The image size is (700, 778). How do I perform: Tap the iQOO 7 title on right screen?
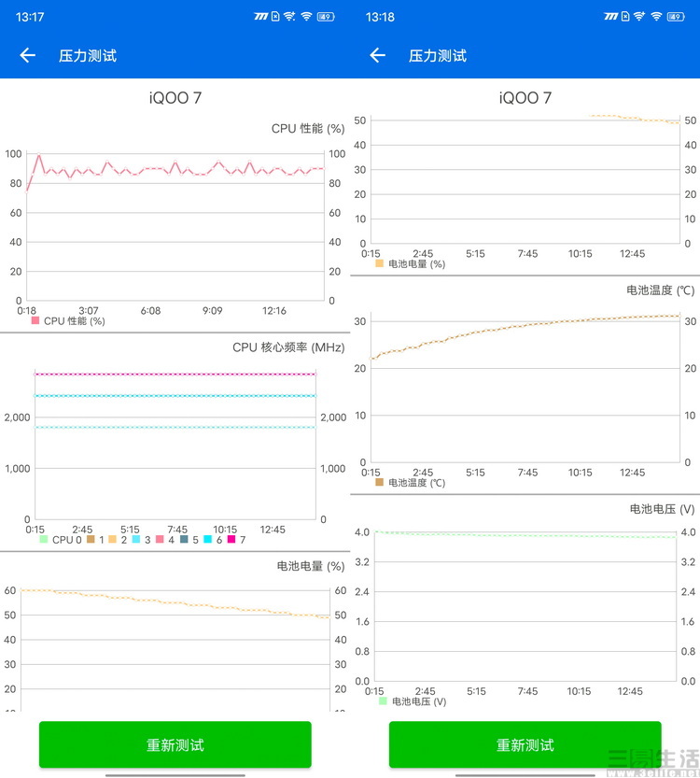(525, 98)
